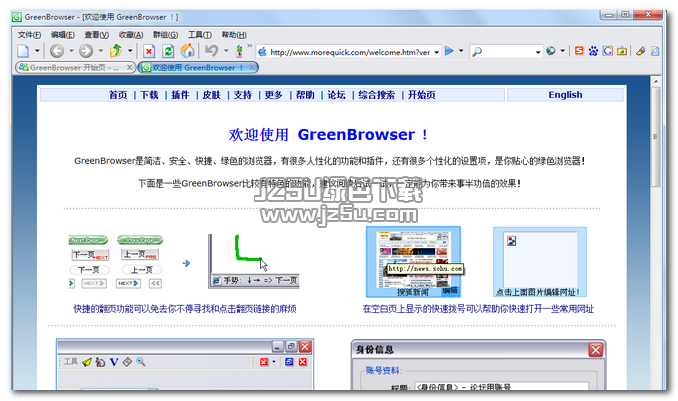Screen dimensions: 678x401
Task: Click the 在空白页上显示的快速拨号 description text
Action: [x=478, y=309]
